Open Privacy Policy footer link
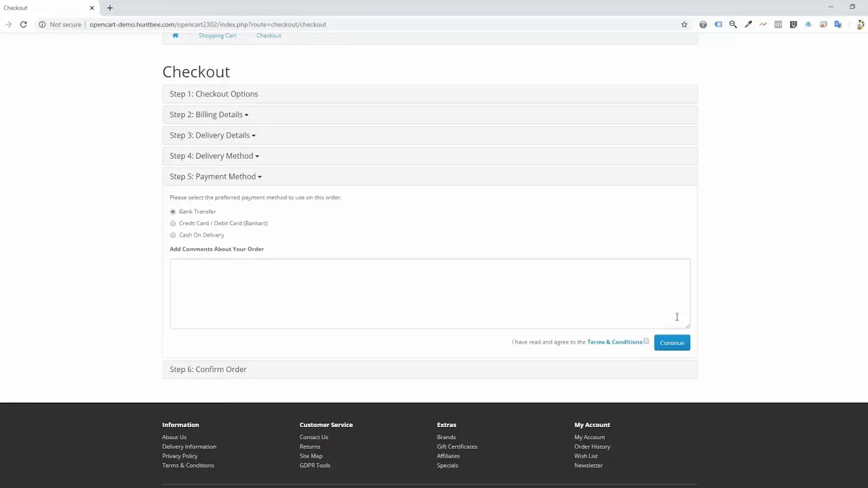Viewport: 868px width, 488px height. [x=180, y=456]
